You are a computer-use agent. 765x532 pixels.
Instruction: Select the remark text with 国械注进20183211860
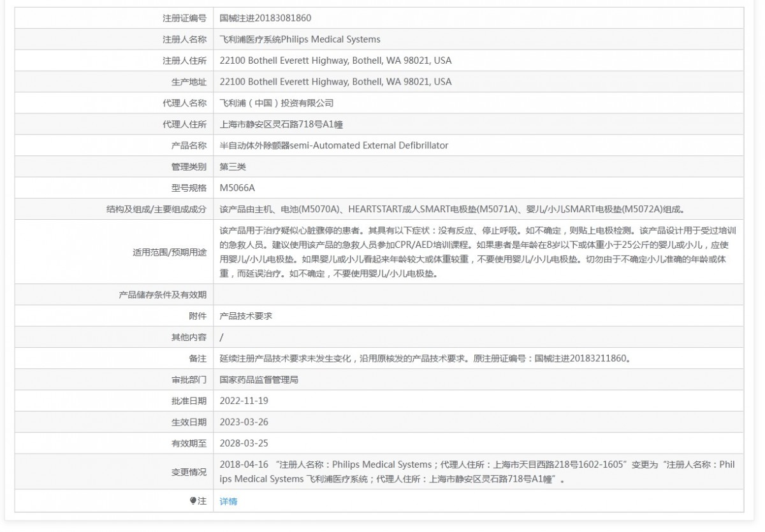click(425, 358)
